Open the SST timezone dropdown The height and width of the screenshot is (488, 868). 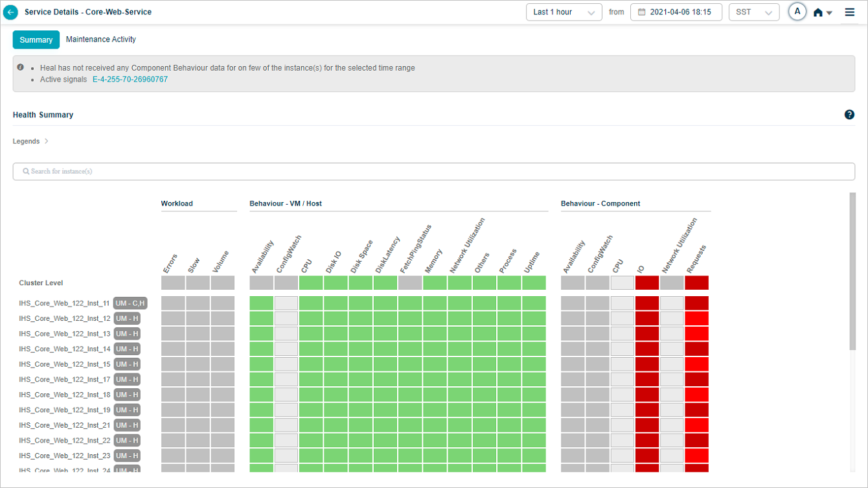click(753, 12)
